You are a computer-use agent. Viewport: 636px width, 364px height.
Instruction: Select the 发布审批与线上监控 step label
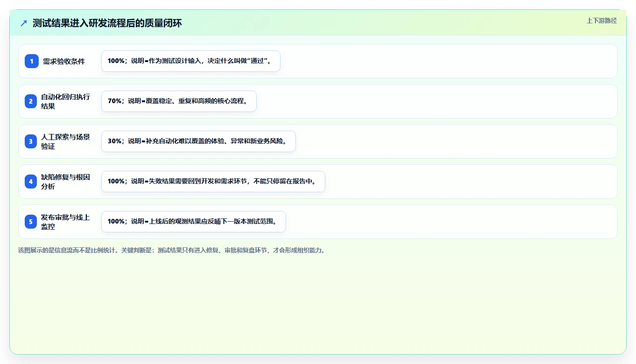point(65,222)
